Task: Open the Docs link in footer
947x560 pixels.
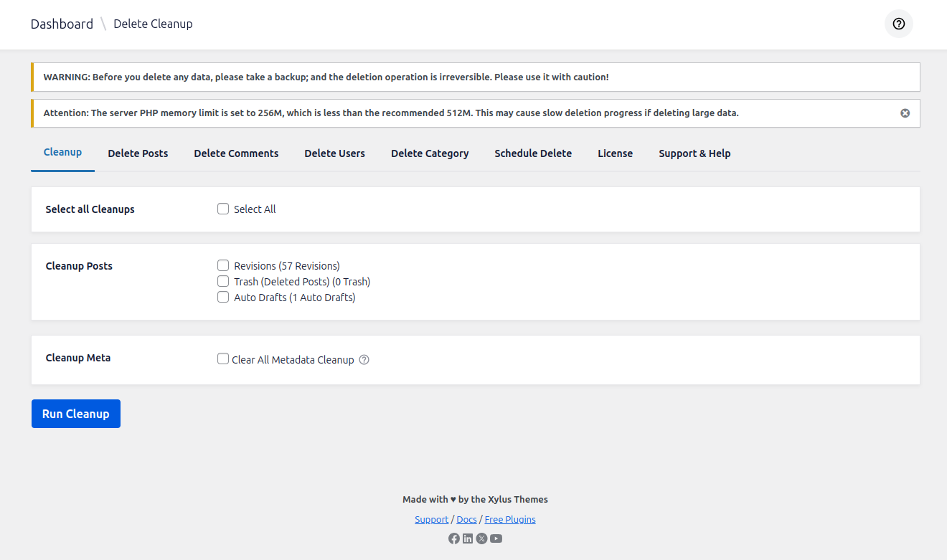Action: tap(466, 520)
